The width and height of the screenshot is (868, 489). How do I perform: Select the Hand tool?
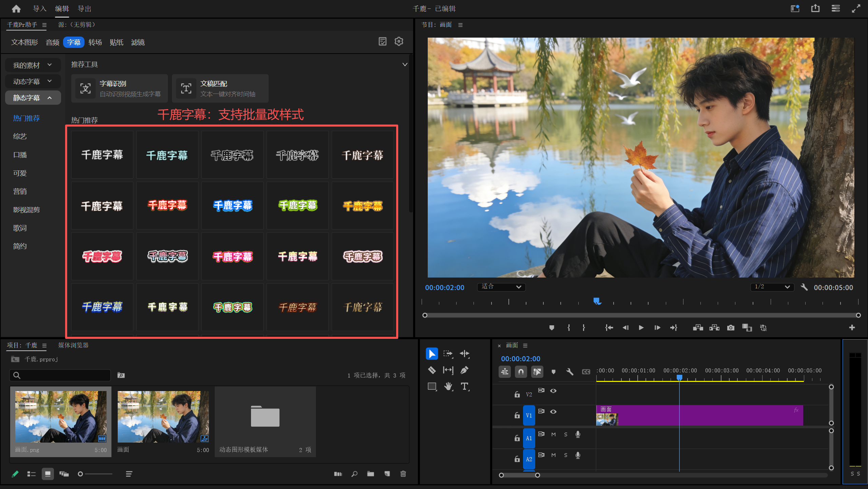(x=448, y=386)
